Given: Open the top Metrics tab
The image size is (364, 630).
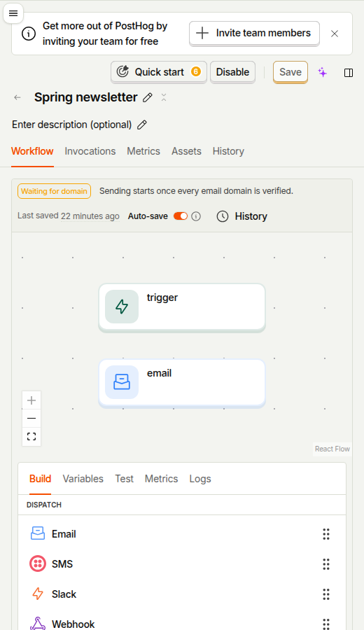Looking at the screenshot, I should tap(143, 151).
